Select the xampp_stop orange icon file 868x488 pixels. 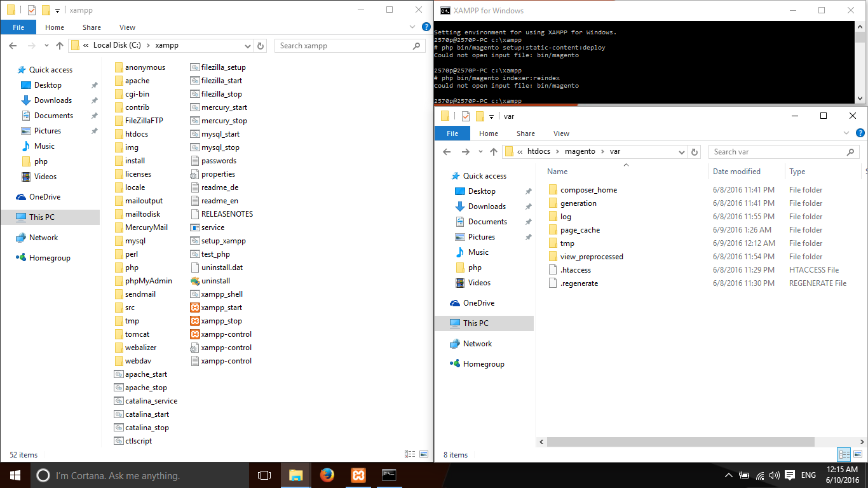pyautogui.click(x=196, y=321)
